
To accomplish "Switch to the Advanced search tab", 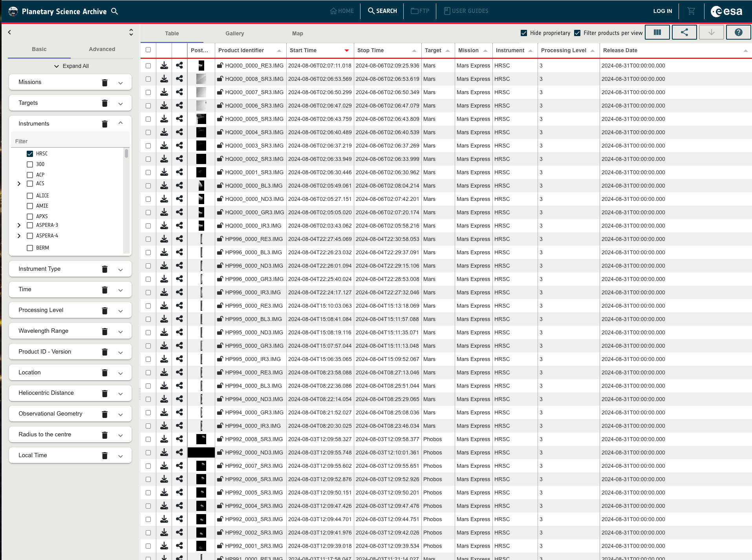I will 102,49.
